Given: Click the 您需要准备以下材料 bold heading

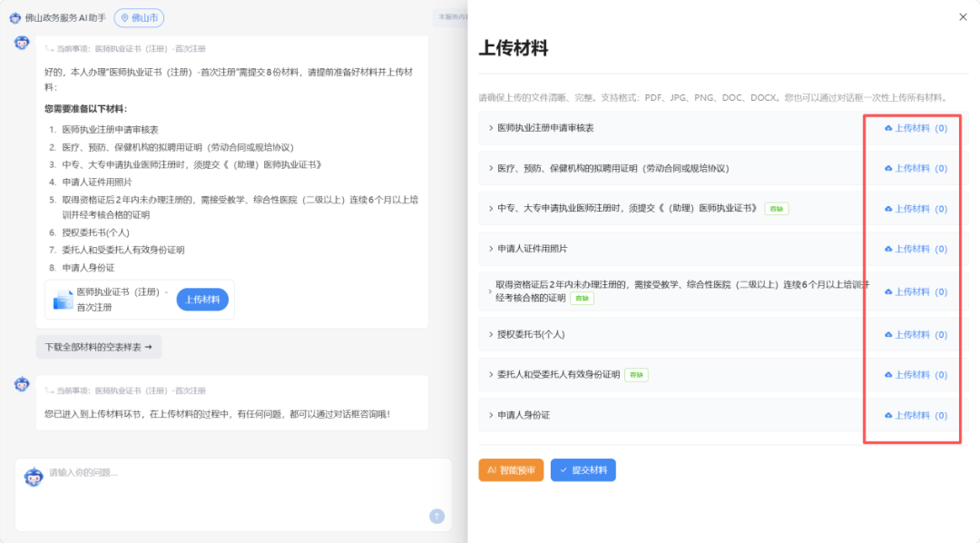Looking at the screenshot, I should 85,109.
